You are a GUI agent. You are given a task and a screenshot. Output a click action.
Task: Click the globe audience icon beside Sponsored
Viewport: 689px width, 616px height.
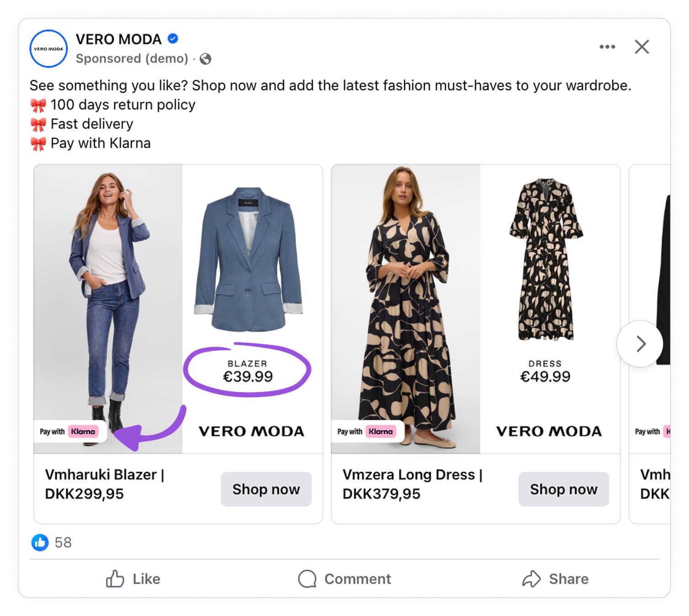(205, 59)
